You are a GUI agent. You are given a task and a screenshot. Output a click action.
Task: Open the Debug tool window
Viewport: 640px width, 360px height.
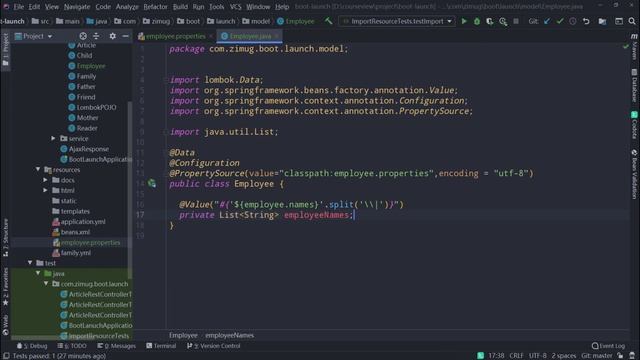click(32, 346)
